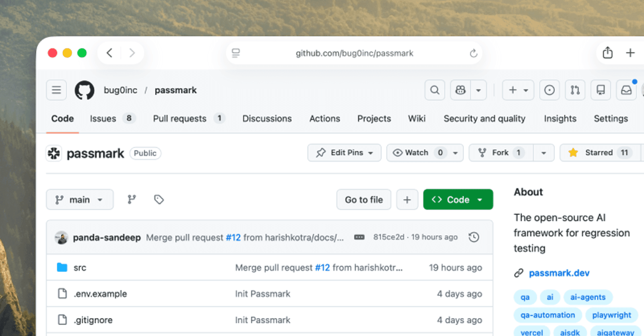
Task: Click the page reader icon in address bar
Action: coord(236,53)
